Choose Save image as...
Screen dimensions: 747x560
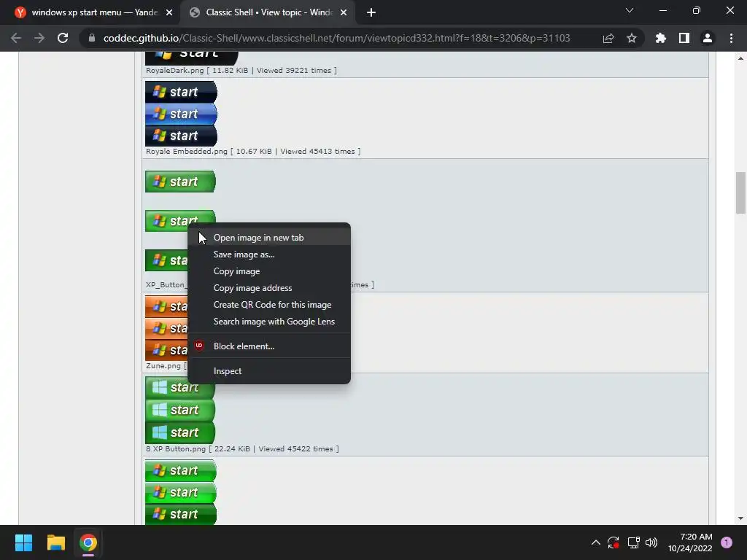pyautogui.click(x=269, y=254)
